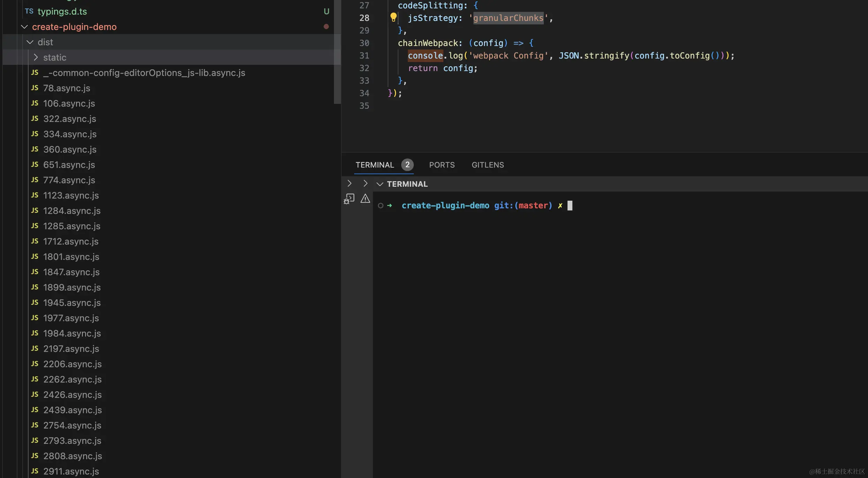Click the console keyword on line 31

coord(425,55)
